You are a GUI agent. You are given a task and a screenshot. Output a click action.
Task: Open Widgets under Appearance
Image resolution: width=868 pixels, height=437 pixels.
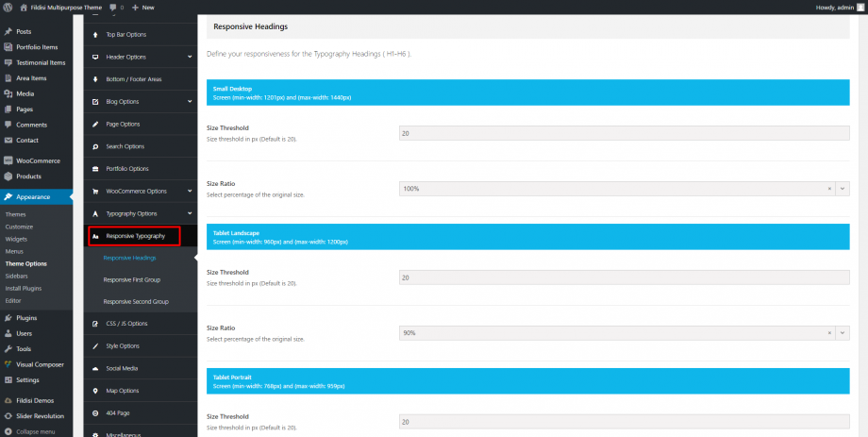coord(16,239)
